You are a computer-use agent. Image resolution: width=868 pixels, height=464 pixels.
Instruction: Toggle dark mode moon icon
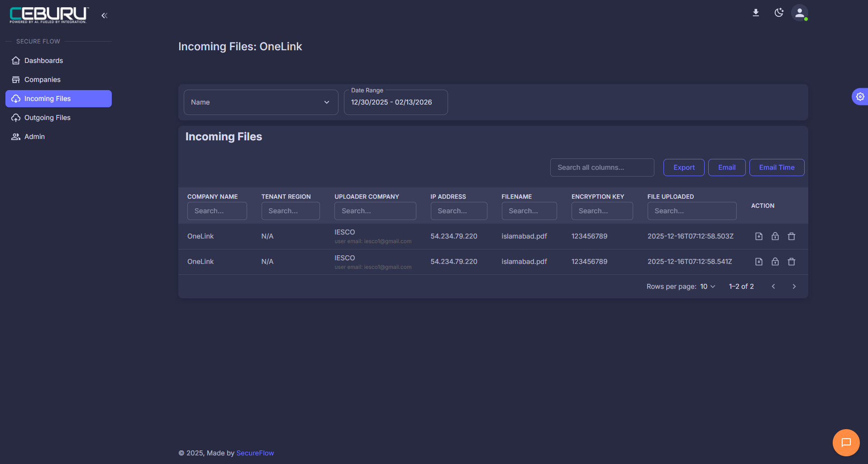(x=779, y=13)
